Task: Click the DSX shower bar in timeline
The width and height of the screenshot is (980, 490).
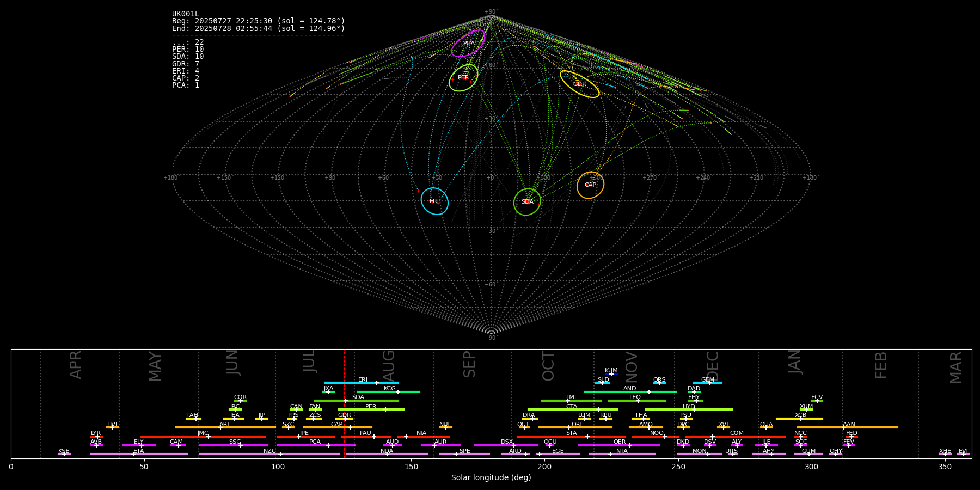Action: tap(506, 445)
